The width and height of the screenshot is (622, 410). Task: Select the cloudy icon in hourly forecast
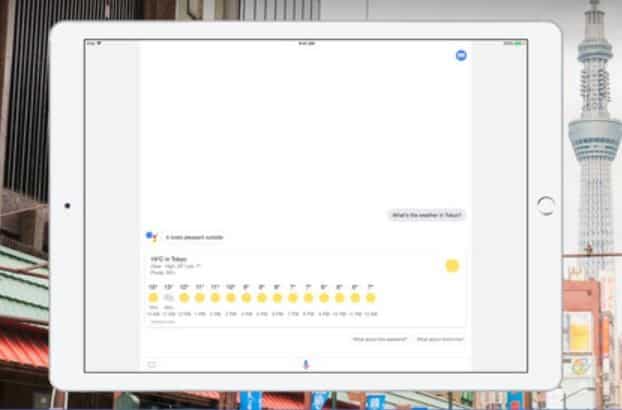pos(169,297)
